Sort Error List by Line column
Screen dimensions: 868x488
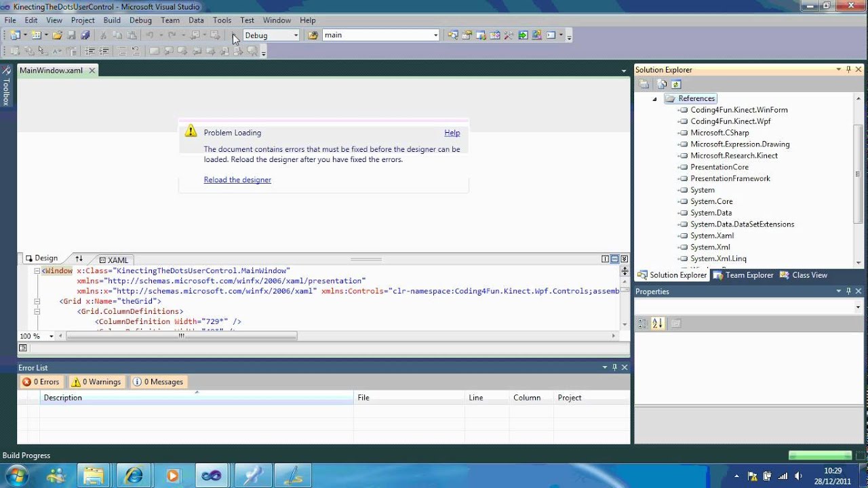(x=487, y=398)
